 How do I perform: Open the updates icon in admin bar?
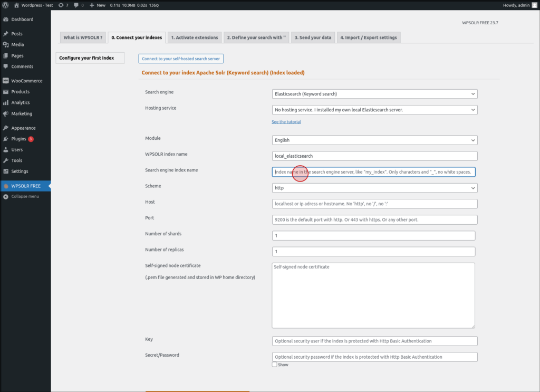pyautogui.click(x=61, y=5)
